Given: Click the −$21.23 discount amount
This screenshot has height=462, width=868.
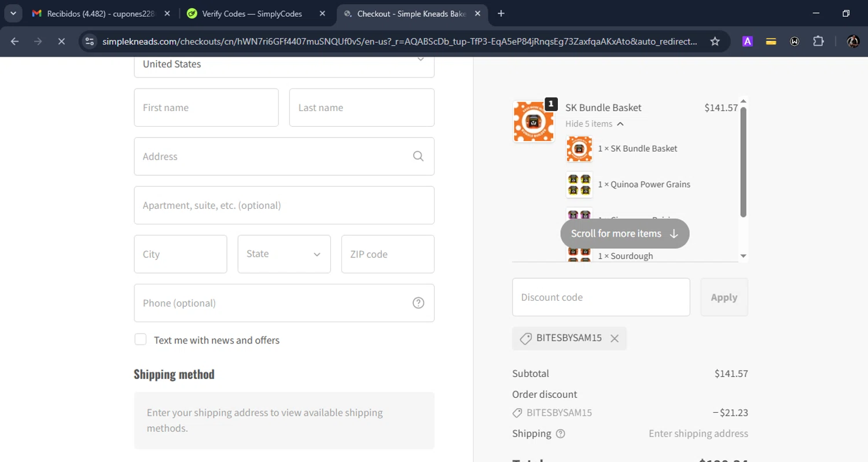Looking at the screenshot, I should click(730, 413).
